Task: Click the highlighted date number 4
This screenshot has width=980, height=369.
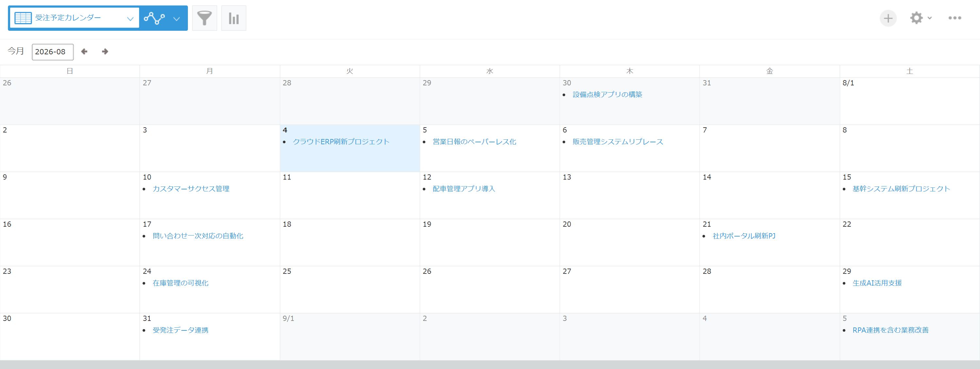Action: [x=285, y=130]
